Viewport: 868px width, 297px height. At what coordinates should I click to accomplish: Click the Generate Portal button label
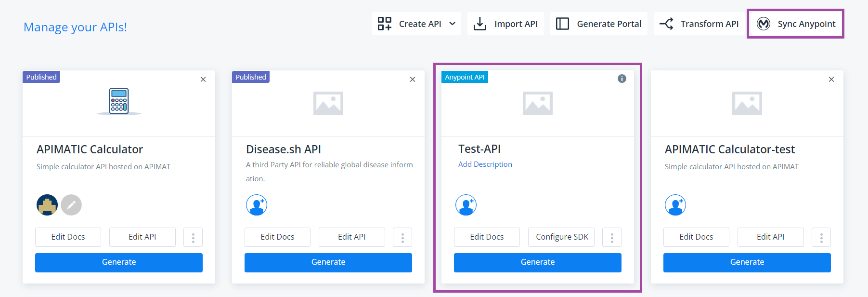609,24
